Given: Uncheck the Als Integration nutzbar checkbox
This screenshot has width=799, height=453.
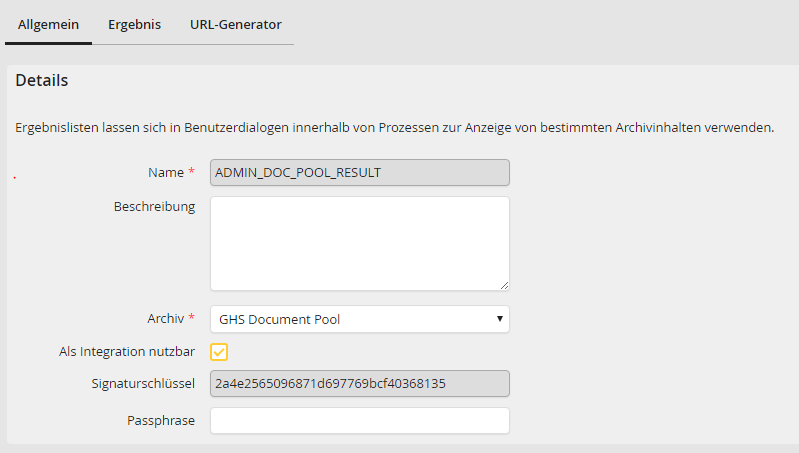Looking at the screenshot, I should pos(219,352).
